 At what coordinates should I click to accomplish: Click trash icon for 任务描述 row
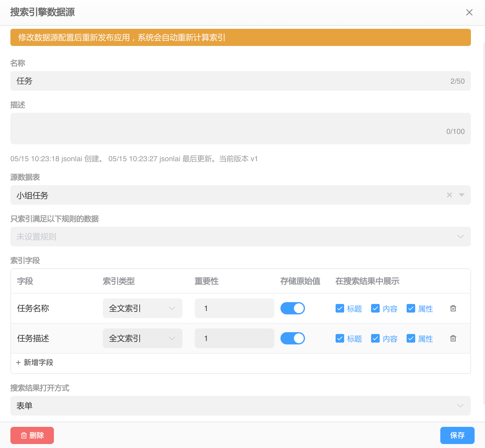point(453,338)
